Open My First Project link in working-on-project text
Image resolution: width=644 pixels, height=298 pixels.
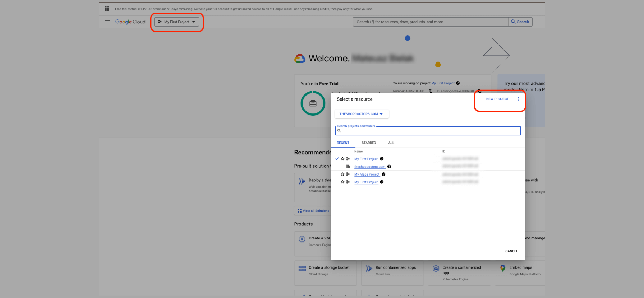[x=443, y=83]
